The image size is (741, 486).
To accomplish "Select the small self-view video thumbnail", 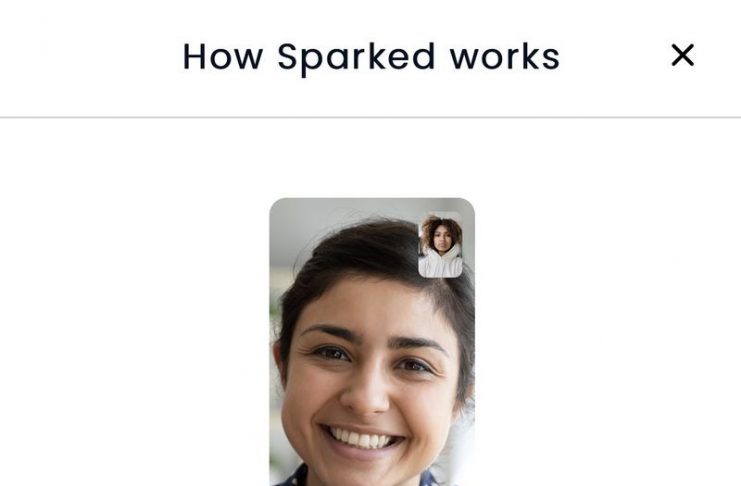I will 440,244.
